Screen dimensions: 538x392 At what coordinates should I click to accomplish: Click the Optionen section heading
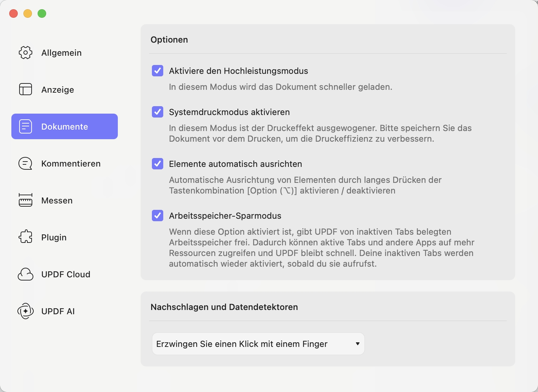169,40
